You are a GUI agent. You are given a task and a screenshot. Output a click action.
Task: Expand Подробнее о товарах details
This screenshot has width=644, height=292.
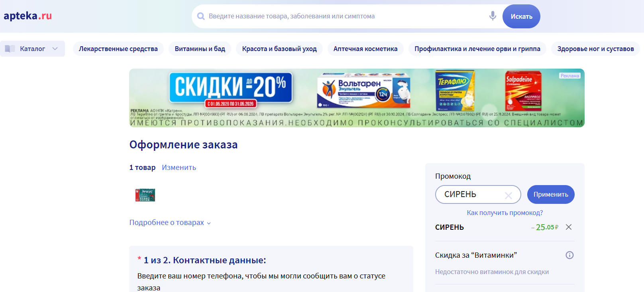coord(170,223)
